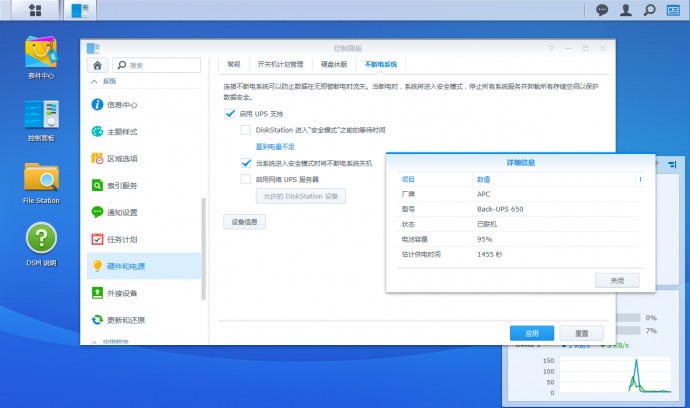
Task: Click Device Information (设备信息) button
Action: tap(244, 222)
